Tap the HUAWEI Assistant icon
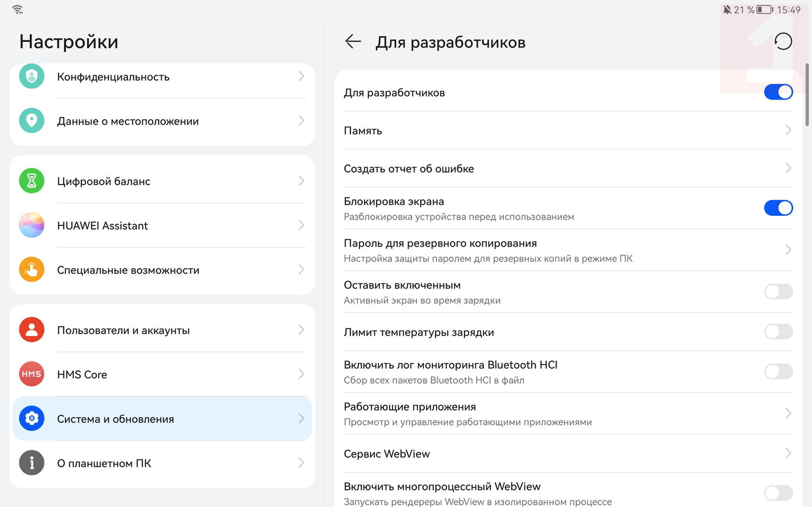This screenshot has height=507, width=812. 31,225
